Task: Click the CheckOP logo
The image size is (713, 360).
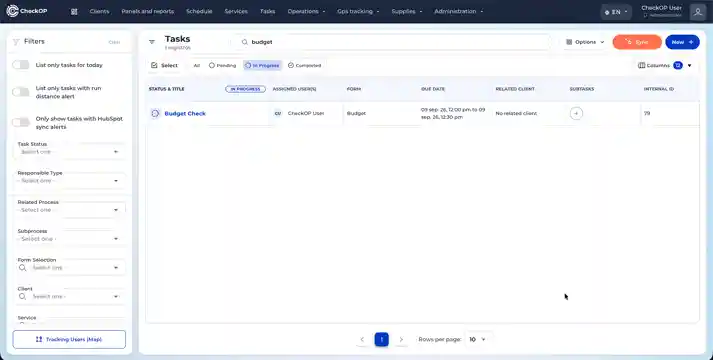Action: coord(27,11)
